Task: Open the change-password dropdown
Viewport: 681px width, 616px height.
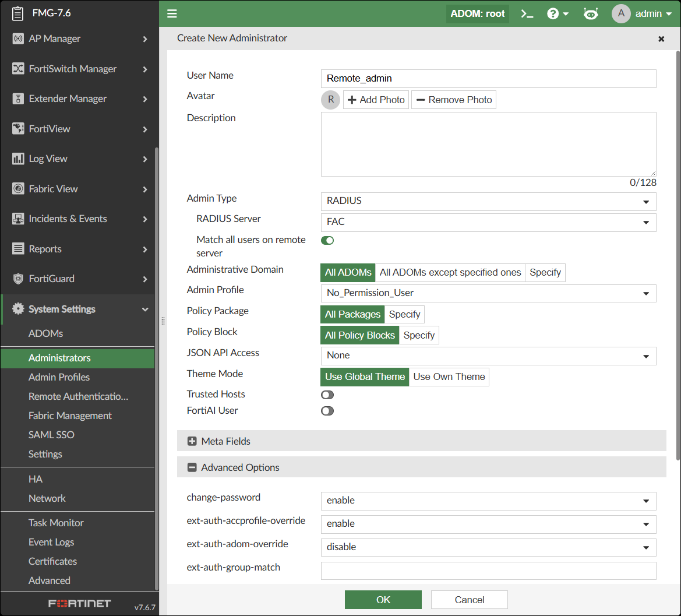Action: pyautogui.click(x=488, y=501)
